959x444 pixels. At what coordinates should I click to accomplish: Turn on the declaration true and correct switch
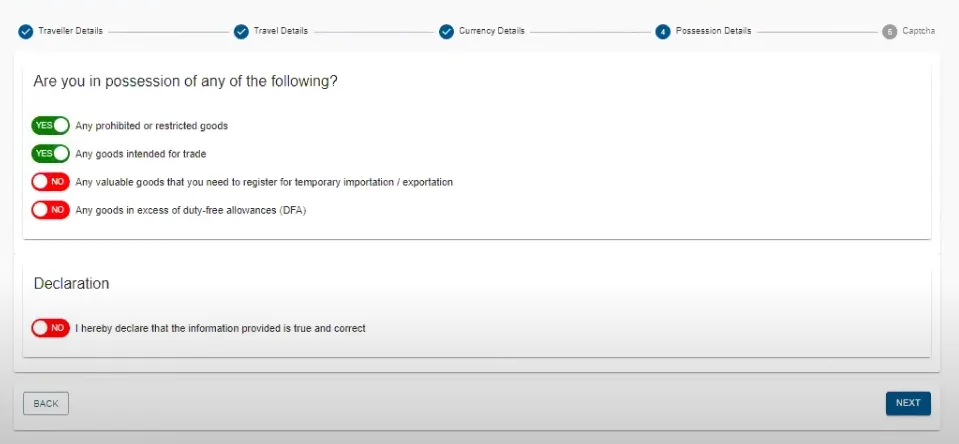[51, 328]
